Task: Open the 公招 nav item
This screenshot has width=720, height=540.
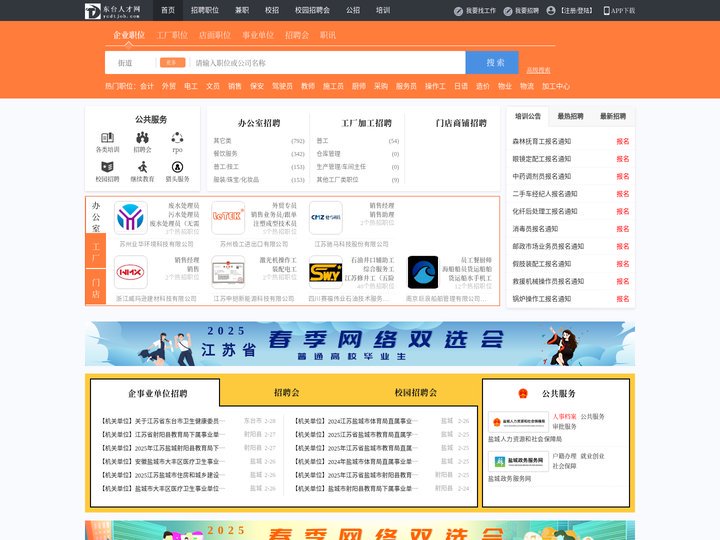Action: (353, 10)
